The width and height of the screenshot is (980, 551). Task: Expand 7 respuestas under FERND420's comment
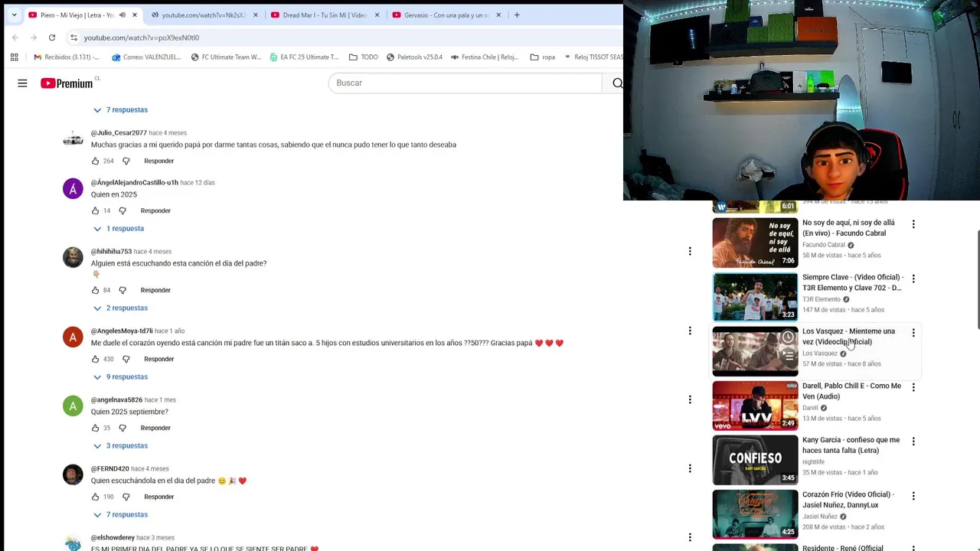click(x=120, y=515)
